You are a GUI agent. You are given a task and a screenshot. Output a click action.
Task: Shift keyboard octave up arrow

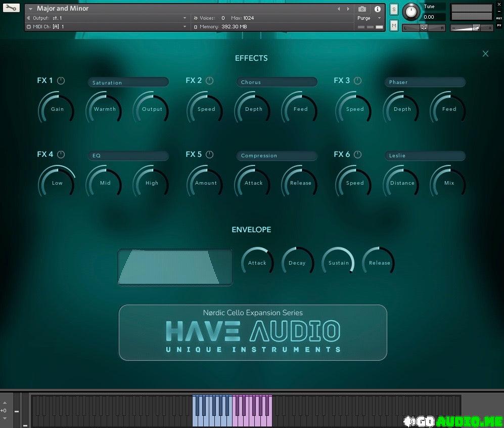(5, 403)
